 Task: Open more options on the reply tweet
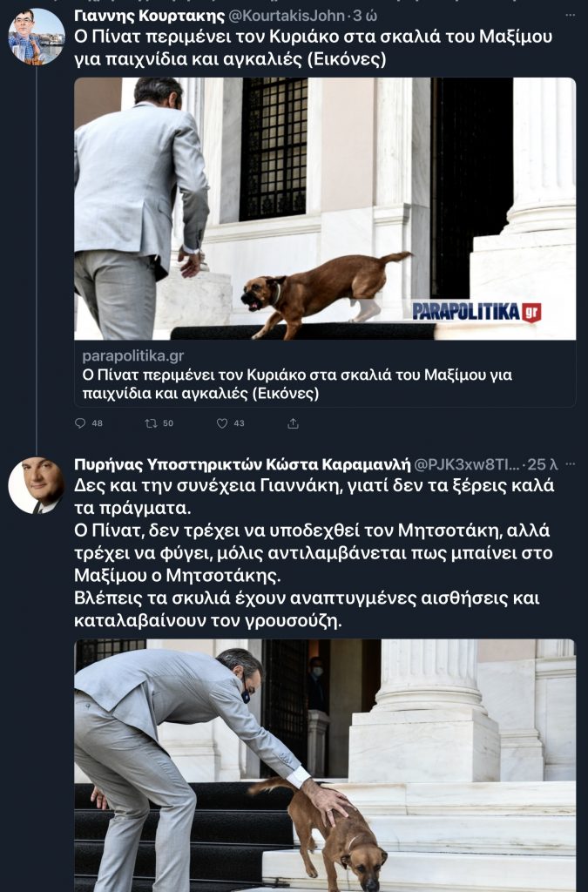570,464
